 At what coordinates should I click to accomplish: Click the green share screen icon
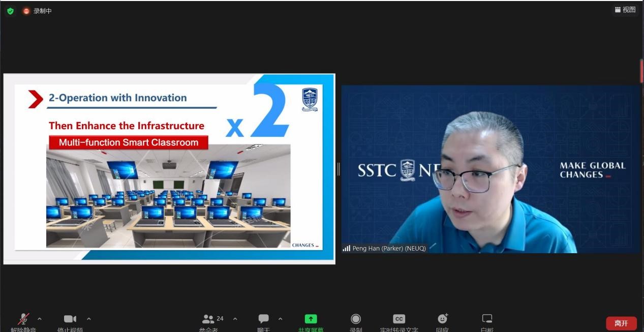tap(311, 319)
